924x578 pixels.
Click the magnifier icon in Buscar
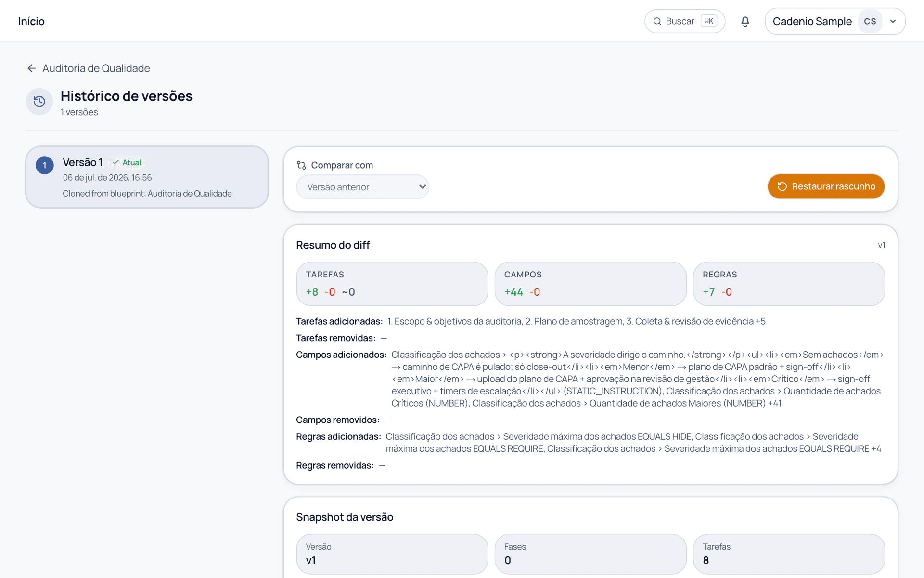click(x=657, y=21)
